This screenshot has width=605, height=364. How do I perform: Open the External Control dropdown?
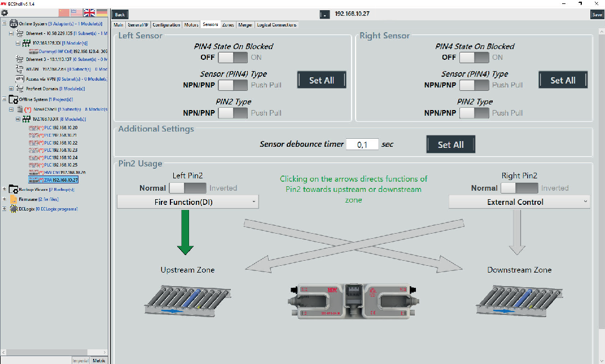tap(519, 202)
